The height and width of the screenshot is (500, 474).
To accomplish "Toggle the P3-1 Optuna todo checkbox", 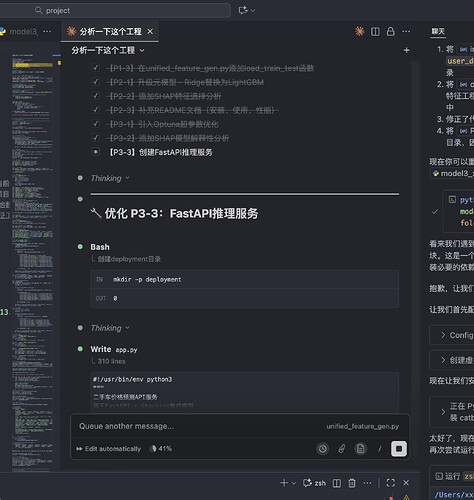I will tap(96, 124).
